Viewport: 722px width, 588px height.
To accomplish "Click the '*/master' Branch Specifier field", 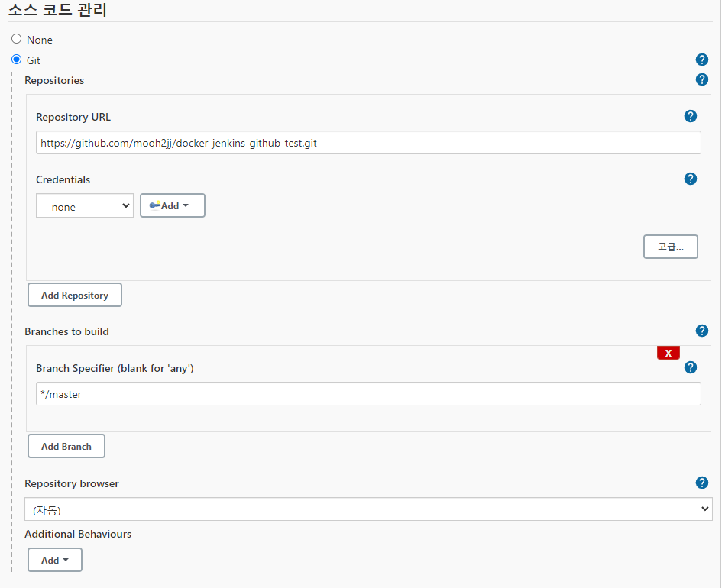I will (x=368, y=393).
